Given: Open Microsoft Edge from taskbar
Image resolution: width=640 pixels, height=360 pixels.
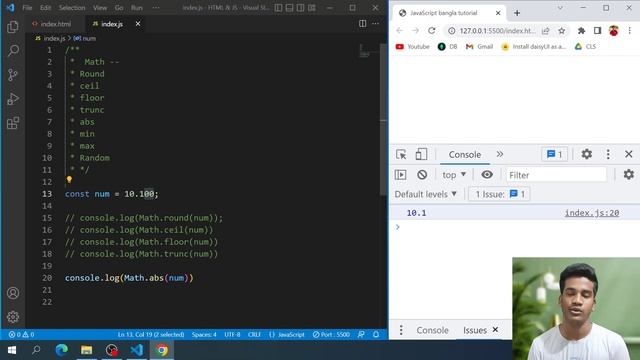Looking at the screenshot, I should click(x=61, y=350).
